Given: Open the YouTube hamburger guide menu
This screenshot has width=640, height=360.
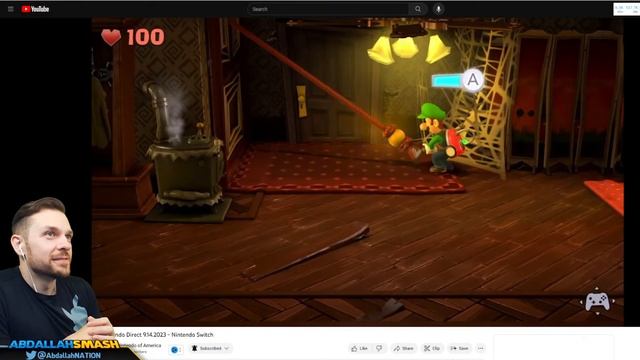Looking at the screenshot, I should pos(11,9).
